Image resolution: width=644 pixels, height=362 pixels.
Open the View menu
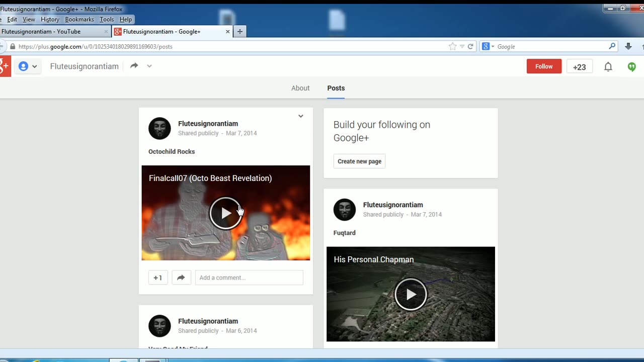pos(29,20)
